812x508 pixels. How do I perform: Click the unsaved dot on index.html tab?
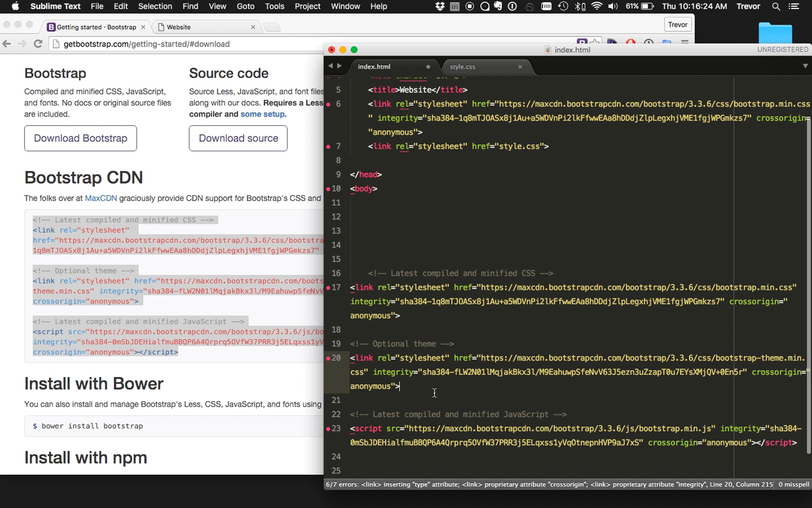(x=428, y=67)
